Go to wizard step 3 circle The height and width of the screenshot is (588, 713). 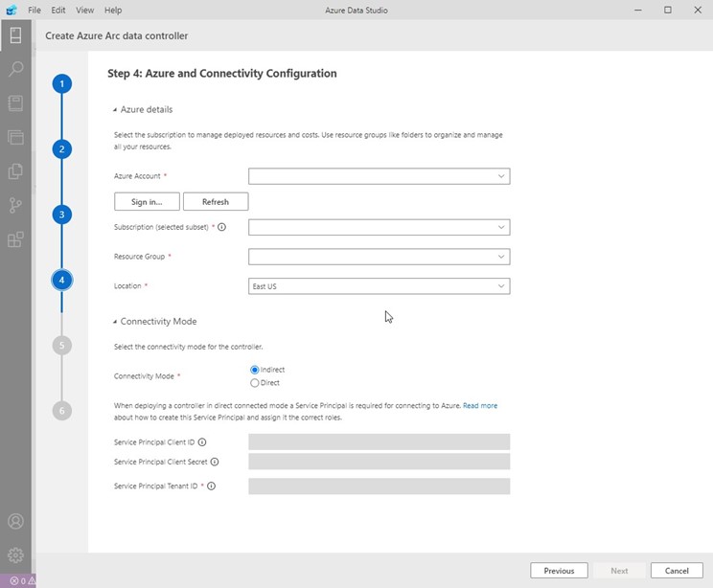(x=62, y=215)
